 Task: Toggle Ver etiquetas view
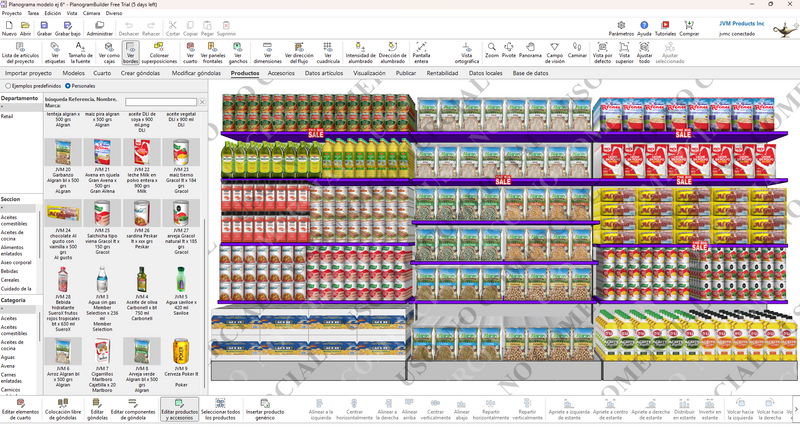tap(55, 53)
